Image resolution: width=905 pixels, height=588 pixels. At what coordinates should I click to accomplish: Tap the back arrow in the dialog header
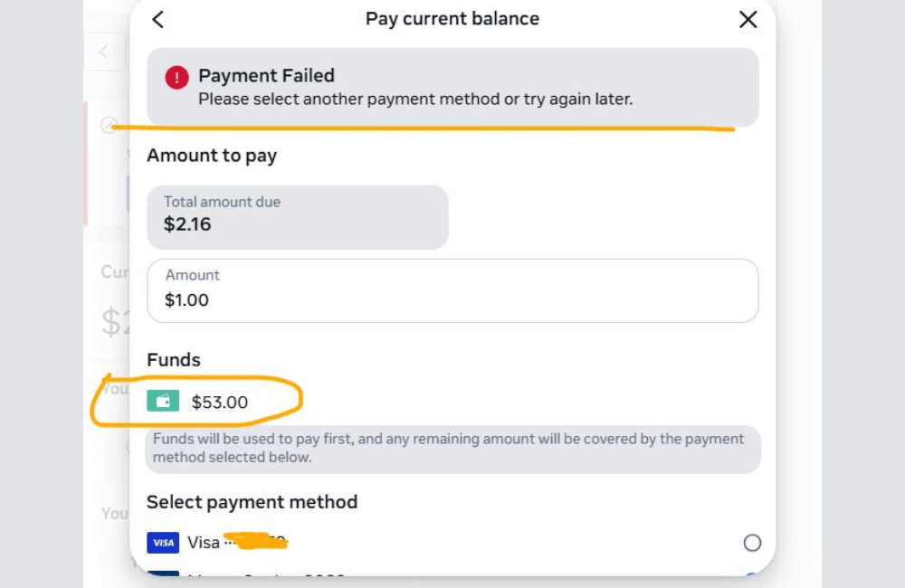tap(158, 19)
